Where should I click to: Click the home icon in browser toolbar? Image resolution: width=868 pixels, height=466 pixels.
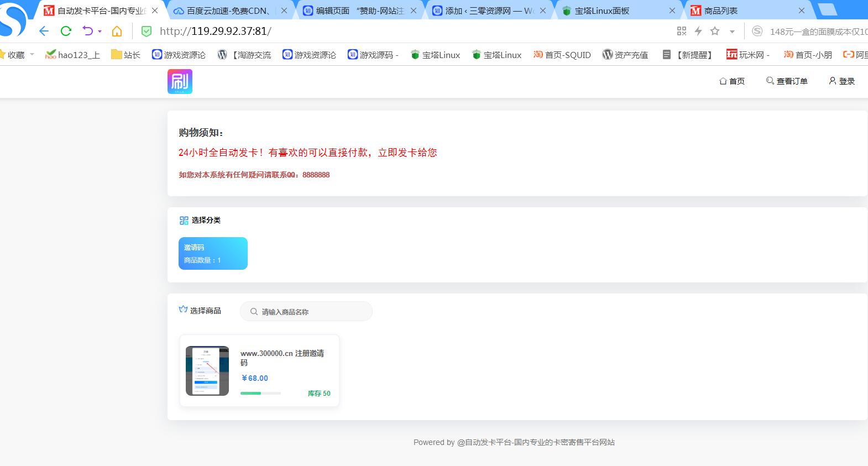tap(117, 32)
